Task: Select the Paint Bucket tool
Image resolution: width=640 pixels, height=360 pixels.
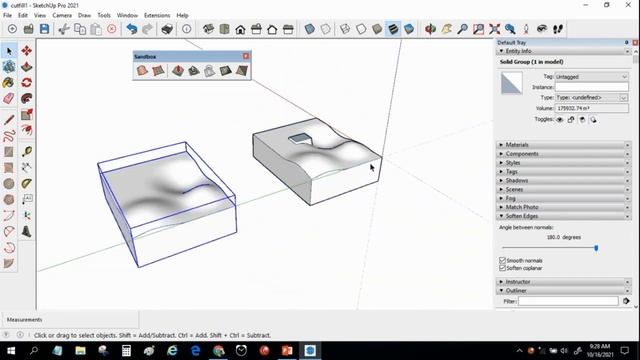Action: tap(9, 83)
